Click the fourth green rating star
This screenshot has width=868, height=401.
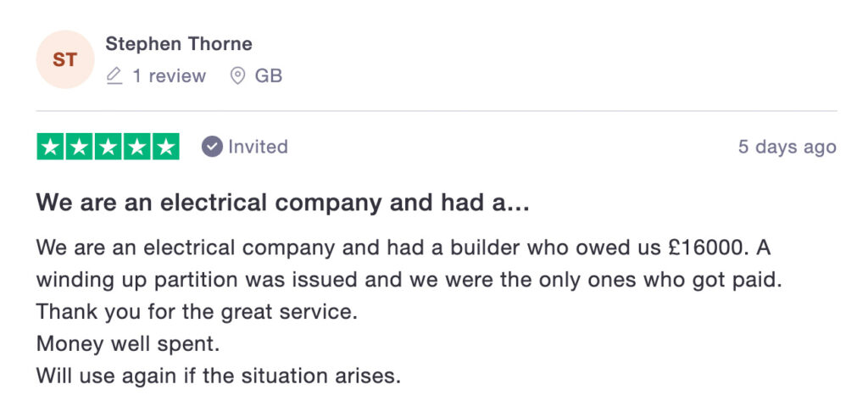pos(136,147)
